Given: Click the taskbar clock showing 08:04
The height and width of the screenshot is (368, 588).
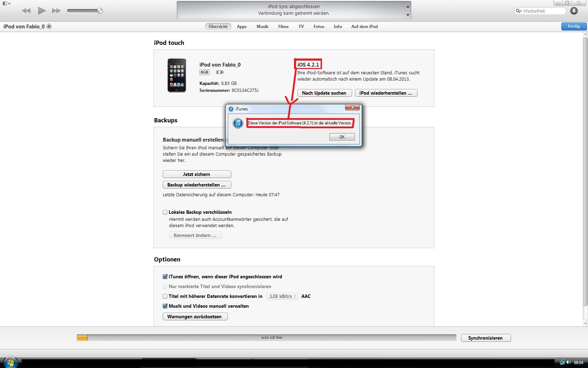Looking at the screenshot, I should (x=579, y=363).
